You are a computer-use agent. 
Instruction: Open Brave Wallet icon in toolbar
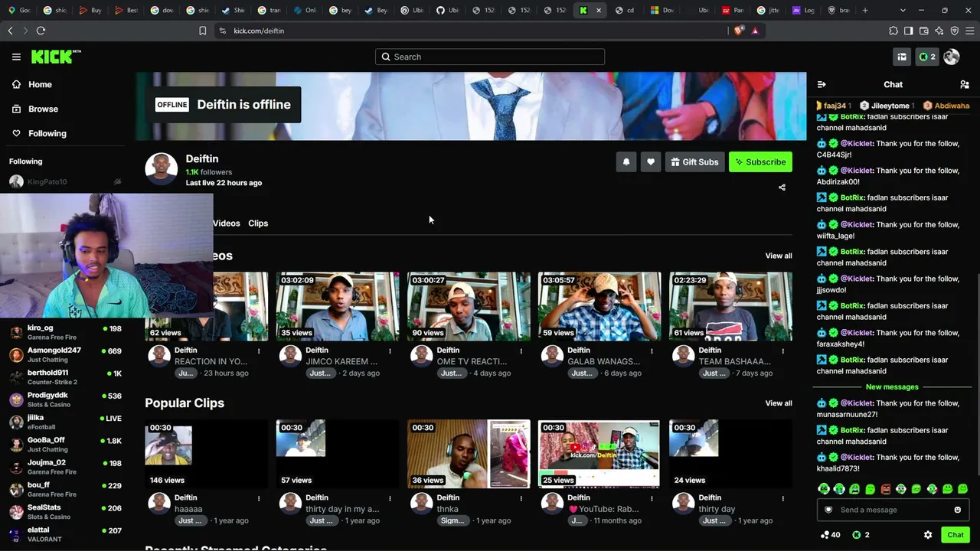[x=924, y=31]
